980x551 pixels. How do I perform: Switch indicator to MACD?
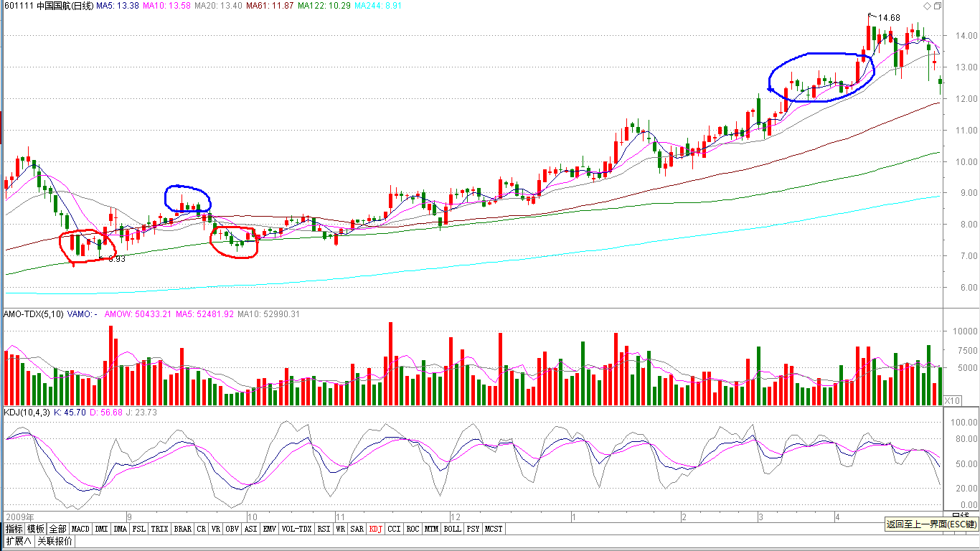point(80,529)
